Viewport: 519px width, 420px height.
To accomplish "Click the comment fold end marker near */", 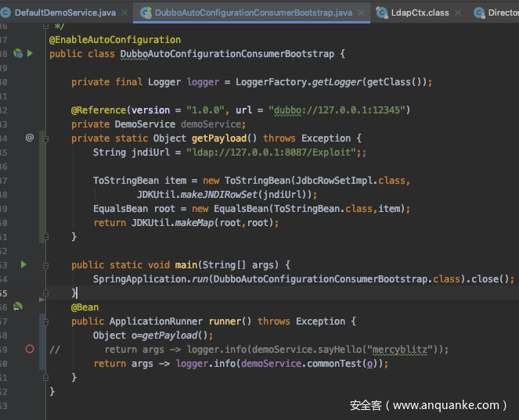I will [x=46, y=26].
